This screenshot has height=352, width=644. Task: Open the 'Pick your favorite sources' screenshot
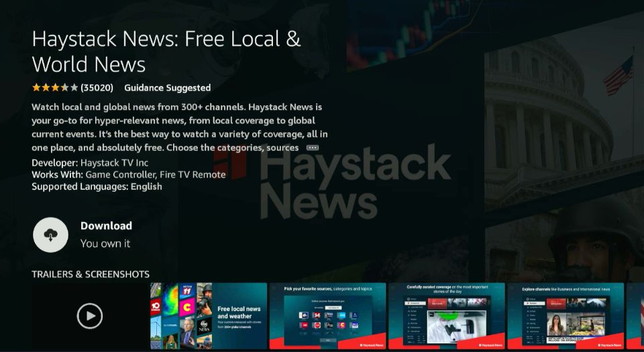pos(328,316)
